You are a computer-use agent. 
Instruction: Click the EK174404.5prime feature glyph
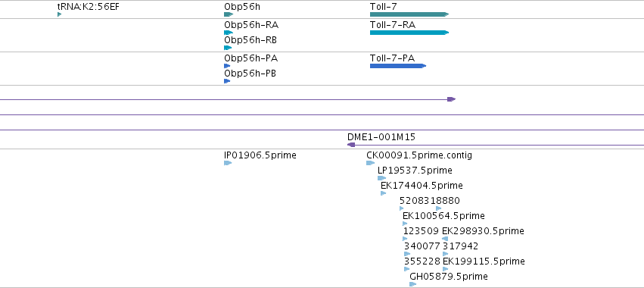tap(384, 193)
